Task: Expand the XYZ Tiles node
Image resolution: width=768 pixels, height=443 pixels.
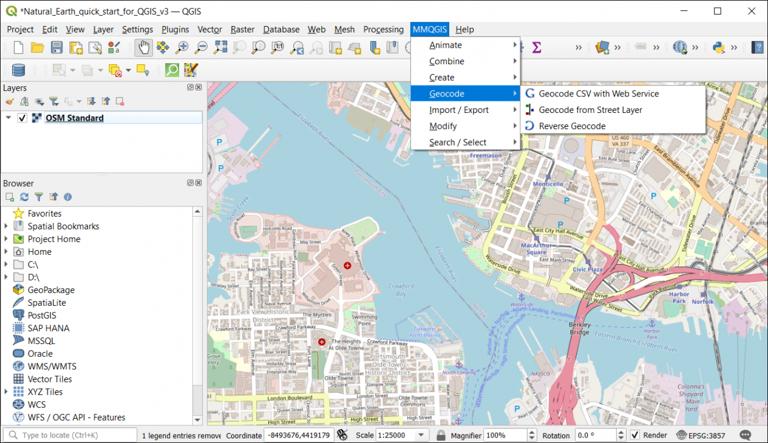Action: tap(6, 392)
